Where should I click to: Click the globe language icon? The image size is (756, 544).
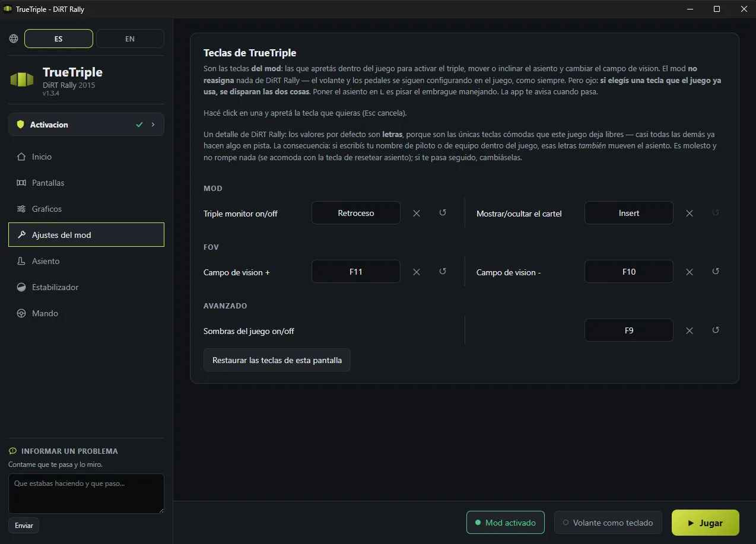pos(14,39)
